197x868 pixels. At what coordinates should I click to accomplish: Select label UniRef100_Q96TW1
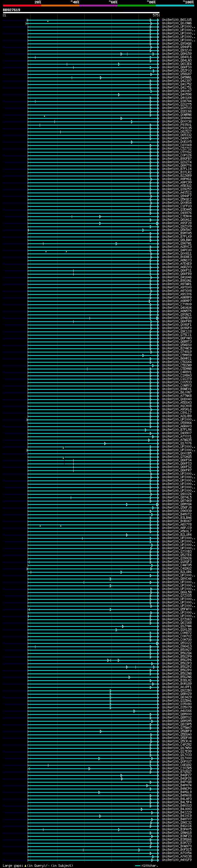coord(177,243)
